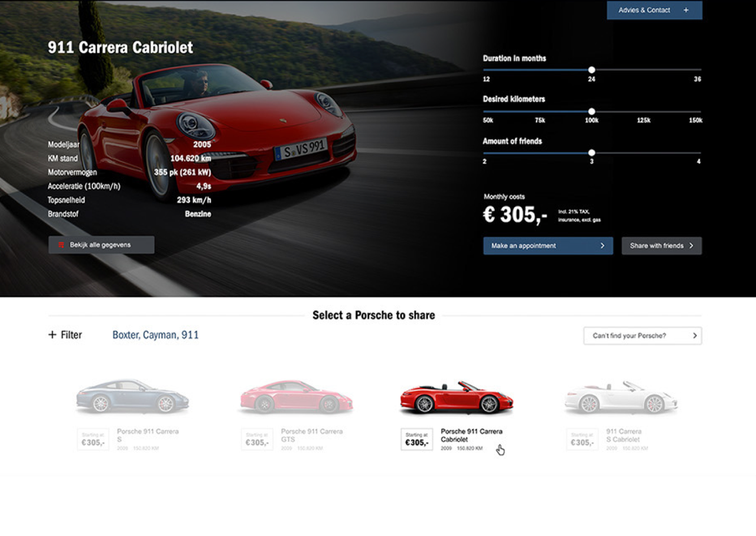Set amount of friends to 4

699,161
